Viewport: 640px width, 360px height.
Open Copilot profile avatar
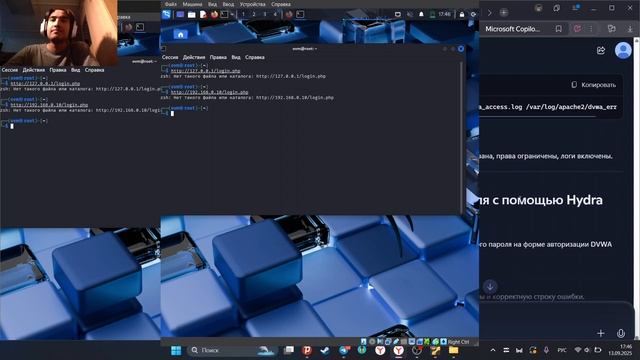[623, 51]
